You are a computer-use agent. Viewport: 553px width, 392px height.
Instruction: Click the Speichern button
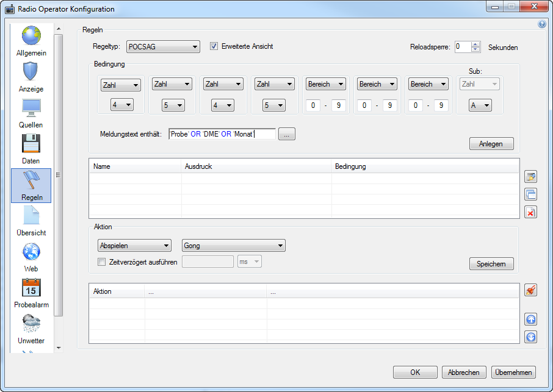tap(491, 264)
